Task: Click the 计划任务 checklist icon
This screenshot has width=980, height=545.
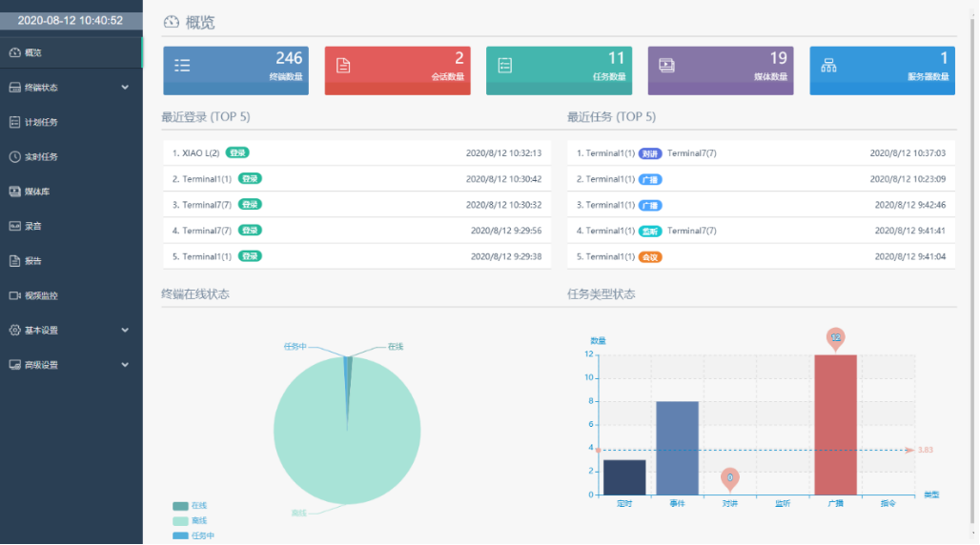Action: [14, 122]
